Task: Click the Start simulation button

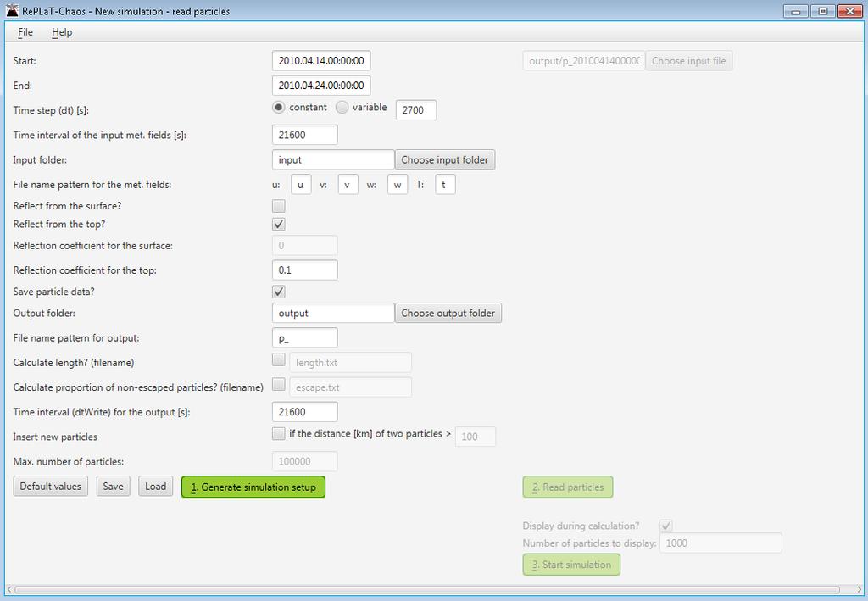Action: coord(571,565)
